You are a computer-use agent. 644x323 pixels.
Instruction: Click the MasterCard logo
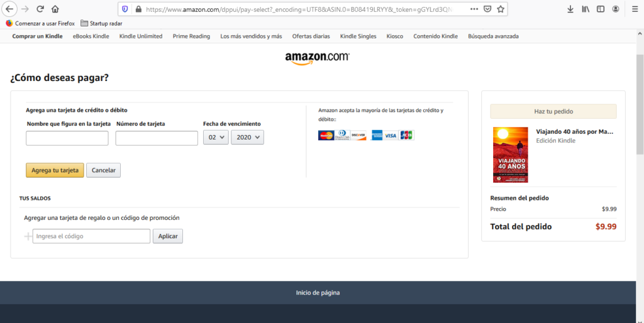[x=326, y=135]
